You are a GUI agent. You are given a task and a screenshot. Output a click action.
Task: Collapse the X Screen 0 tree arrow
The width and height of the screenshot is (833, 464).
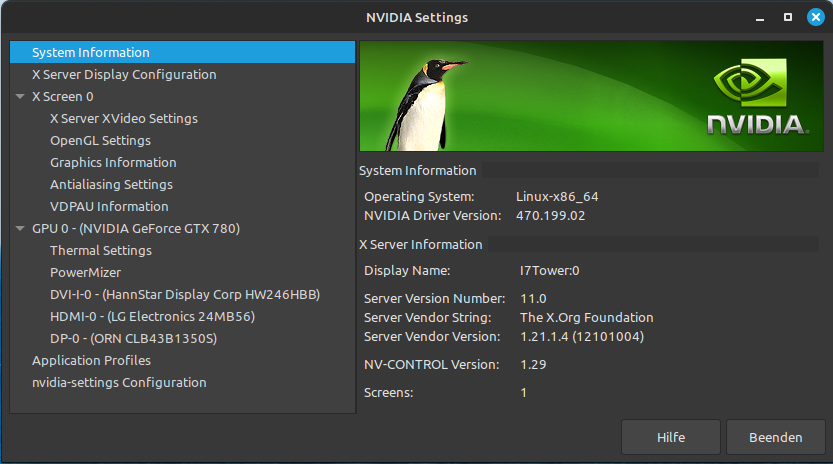coord(20,97)
